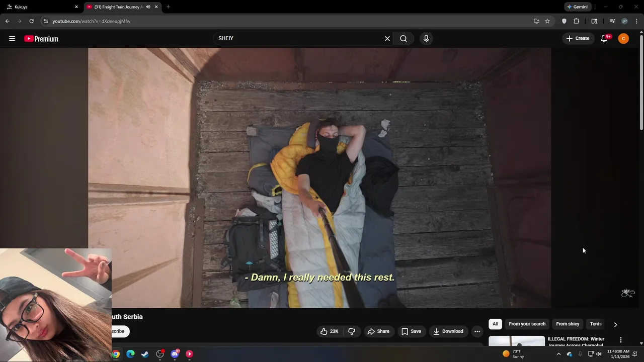
Task: Close the Freight Train Journey tab
Action: [156, 7]
